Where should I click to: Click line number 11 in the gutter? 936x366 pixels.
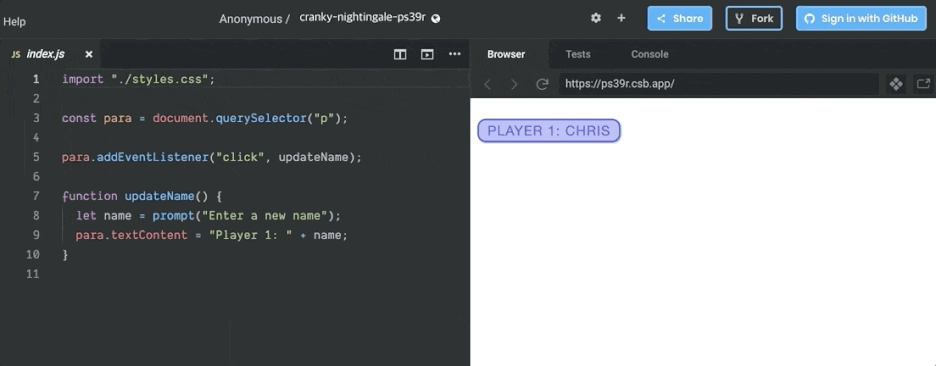[x=33, y=274]
